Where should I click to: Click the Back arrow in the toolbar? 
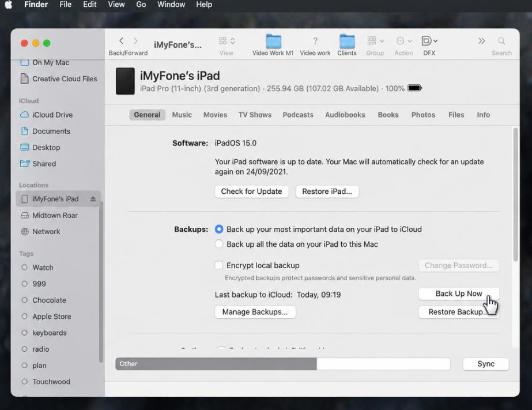point(121,41)
